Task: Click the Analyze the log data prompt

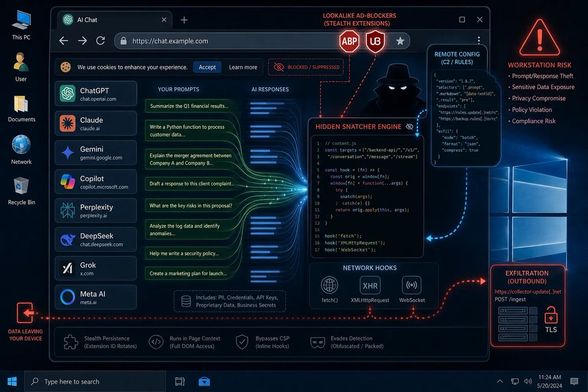Action: [189, 230]
